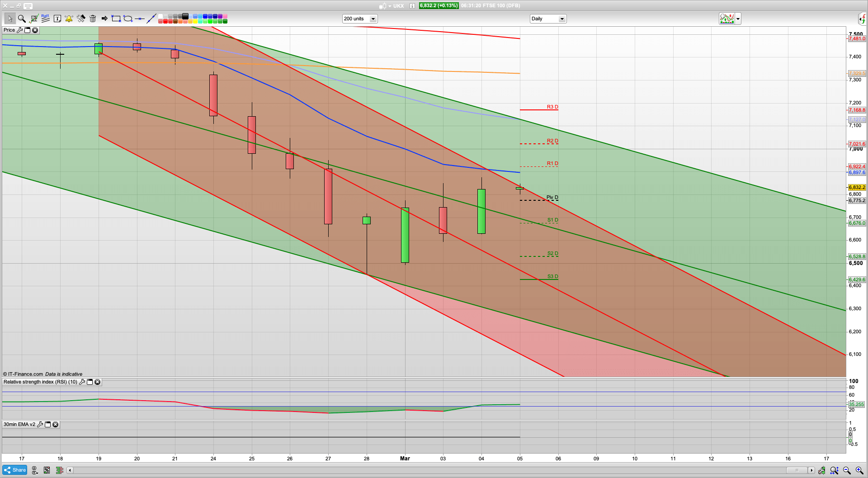Screen dimensions: 868x478
Task: Open the alert bell tool
Action: point(69,19)
